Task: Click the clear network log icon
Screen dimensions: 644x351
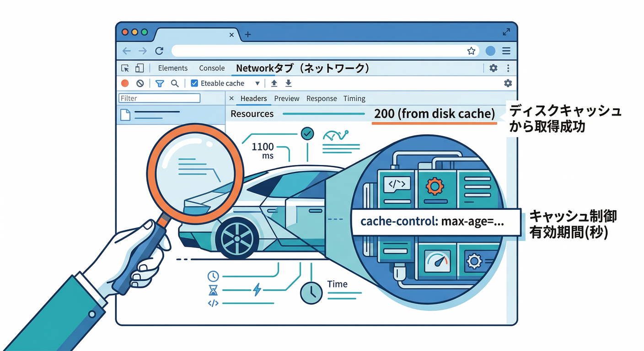Action: (140, 83)
